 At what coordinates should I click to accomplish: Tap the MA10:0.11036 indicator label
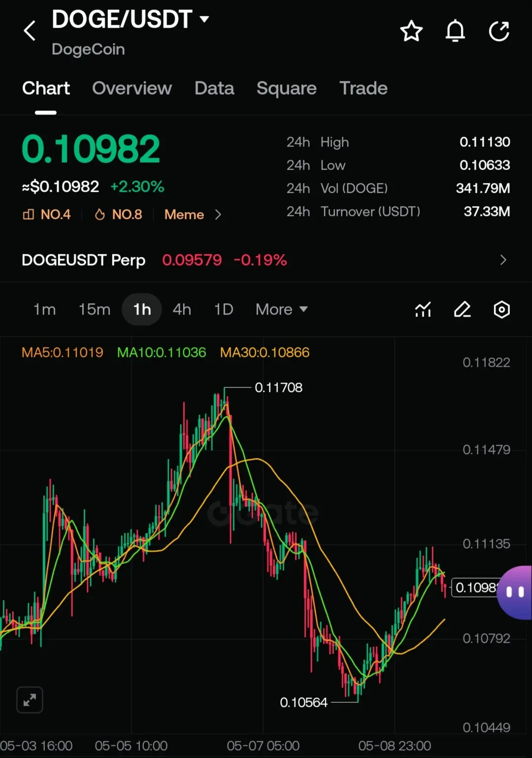pyautogui.click(x=162, y=352)
